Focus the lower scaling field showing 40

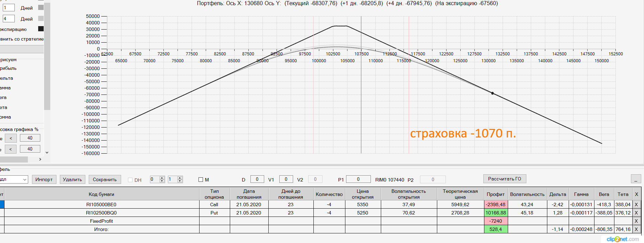point(30,149)
